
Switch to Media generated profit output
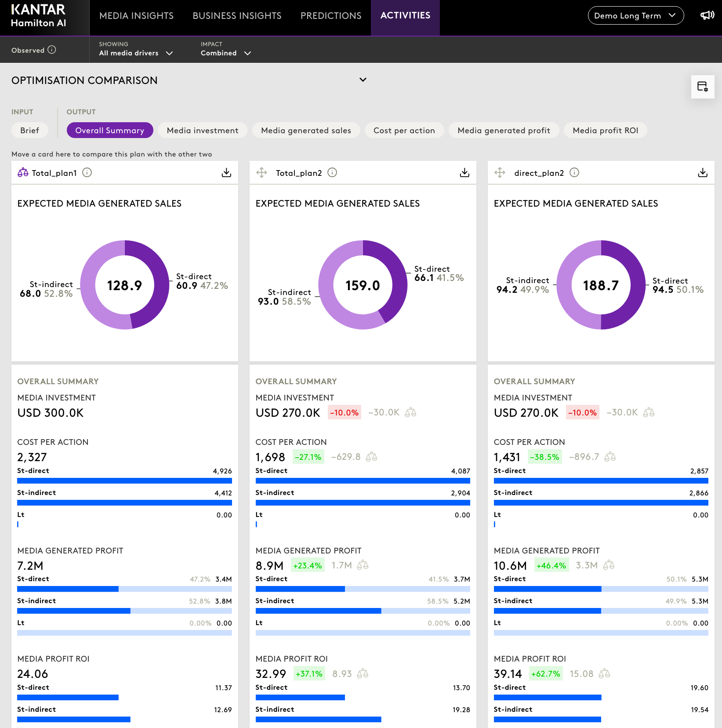(504, 130)
